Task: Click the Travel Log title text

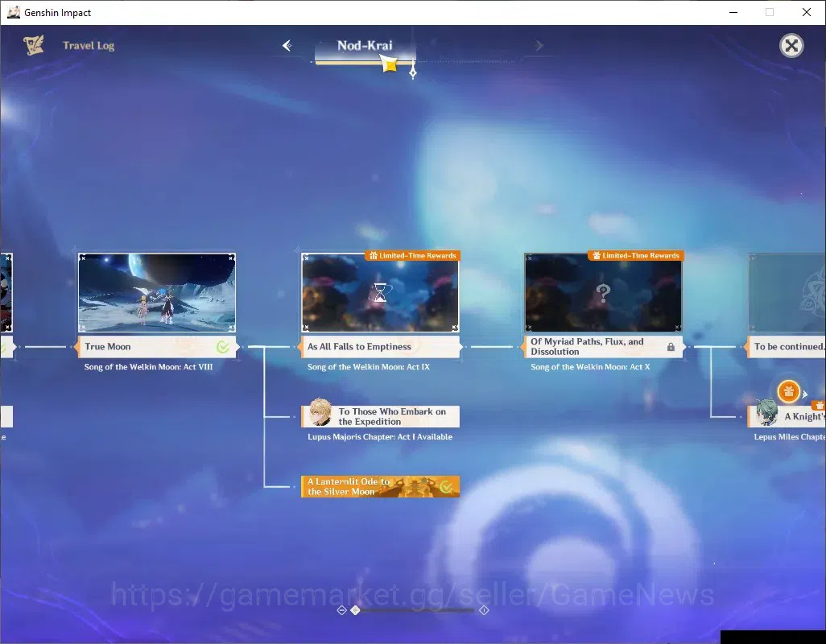Action: click(89, 46)
